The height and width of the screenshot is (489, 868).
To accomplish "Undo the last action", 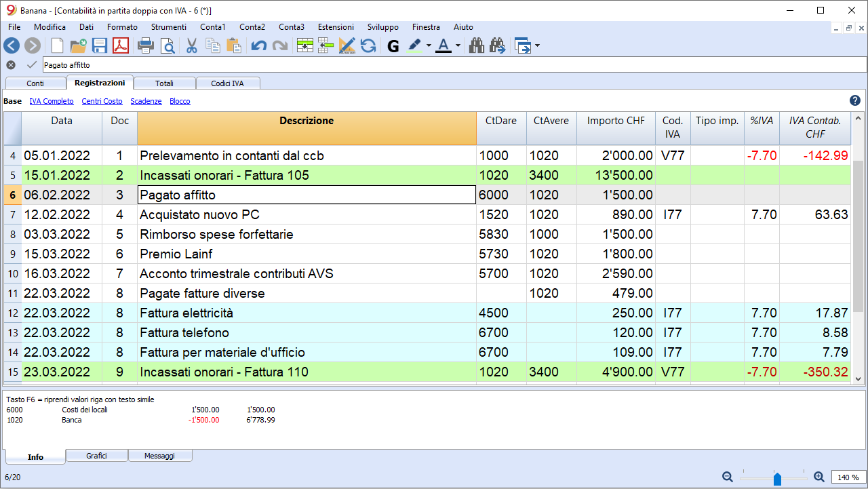I will tap(258, 45).
